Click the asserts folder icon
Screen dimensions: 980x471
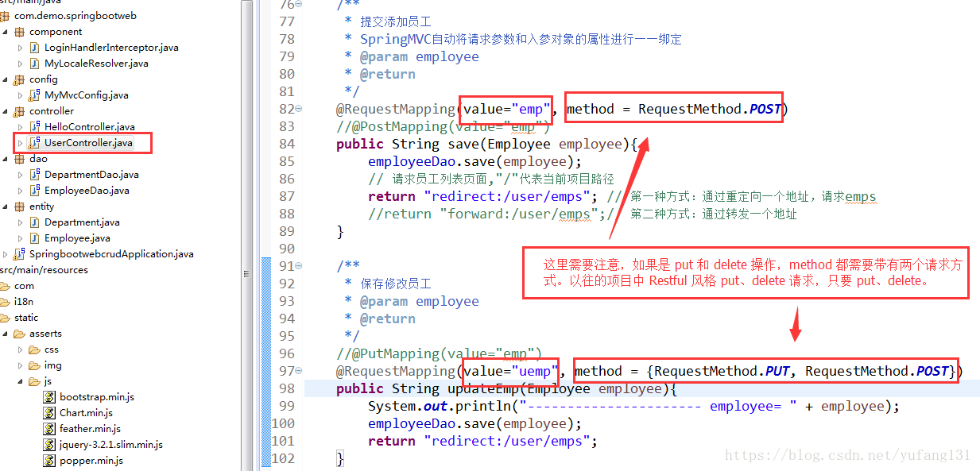[x=19, y=334]
